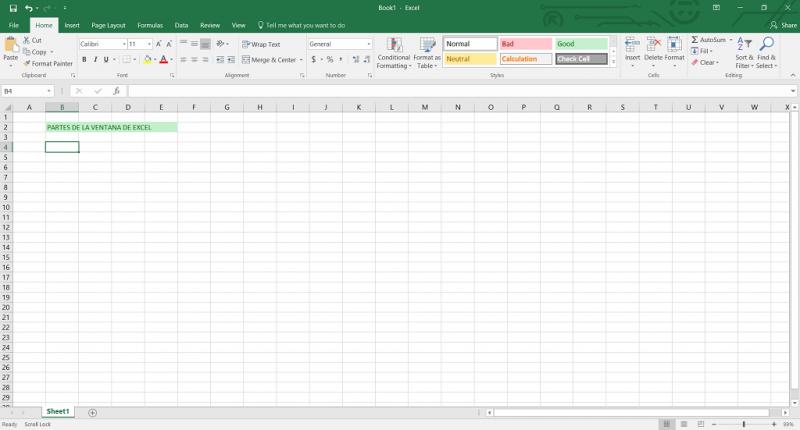
Task: Click the Sort & Filter icon
Action: 744,44
